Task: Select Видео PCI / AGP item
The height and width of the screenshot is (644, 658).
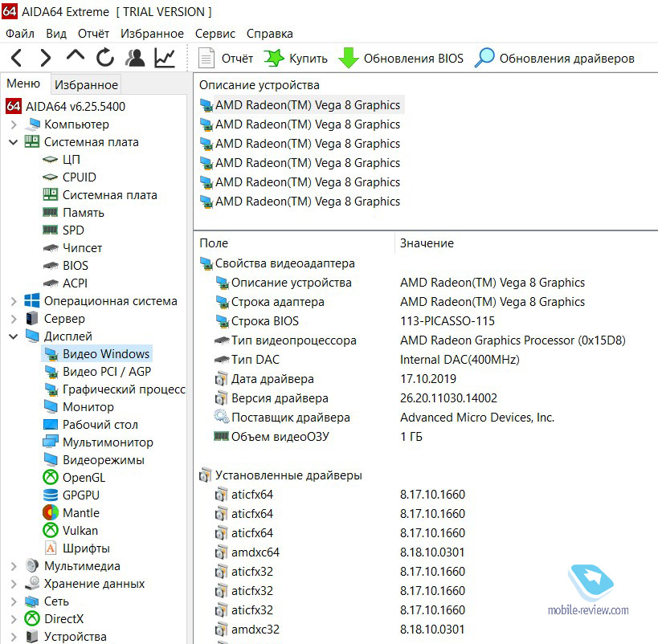Action: click(97, 372)
